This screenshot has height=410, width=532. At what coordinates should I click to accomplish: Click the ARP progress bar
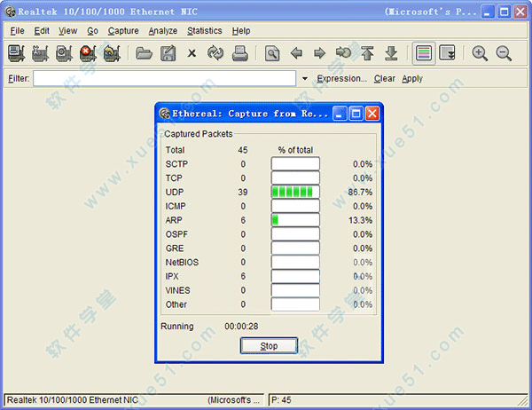pos(295,220)
